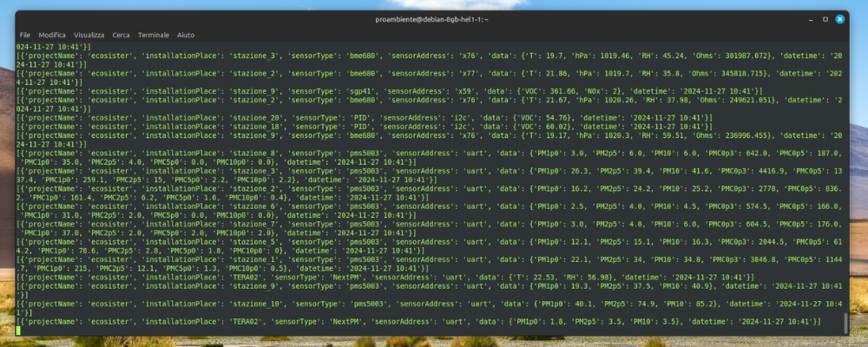Viewport: 868px width, 347px height.
Task: Open the Terminale menu
Action: tap(154, 35)
